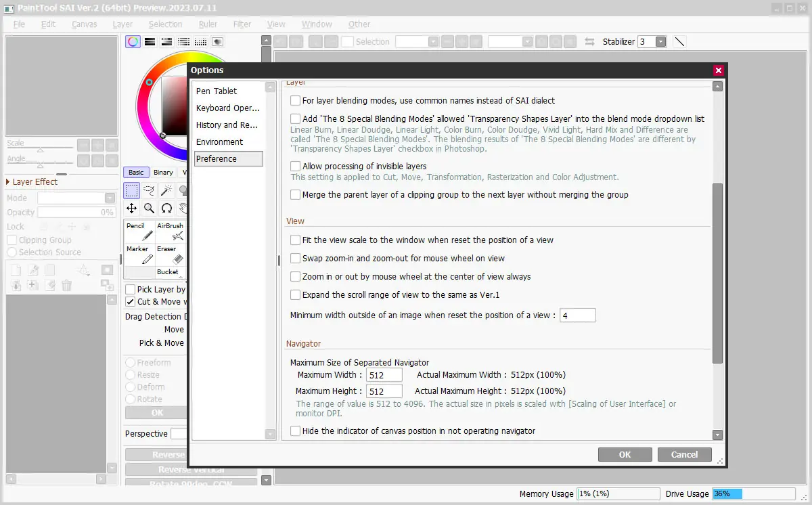Open the File menu
The image size is (812, 505).
tap(19, 24)
